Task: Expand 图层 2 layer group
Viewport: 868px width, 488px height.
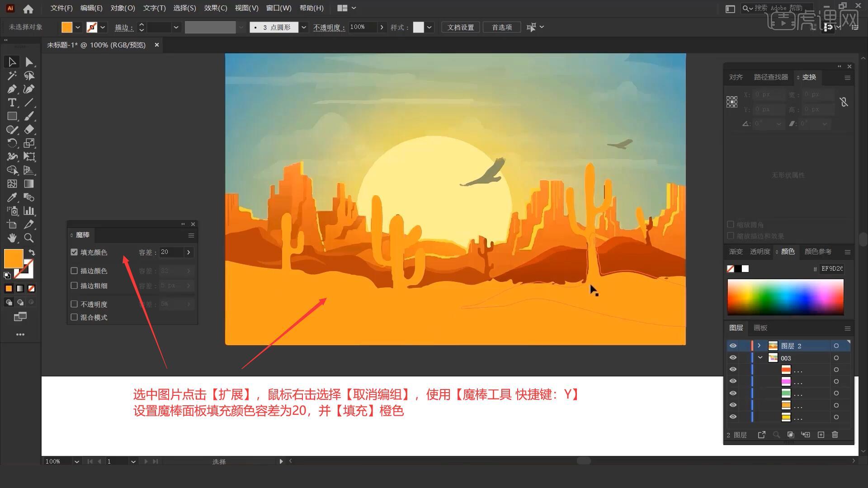Action: tap(759, 346)
